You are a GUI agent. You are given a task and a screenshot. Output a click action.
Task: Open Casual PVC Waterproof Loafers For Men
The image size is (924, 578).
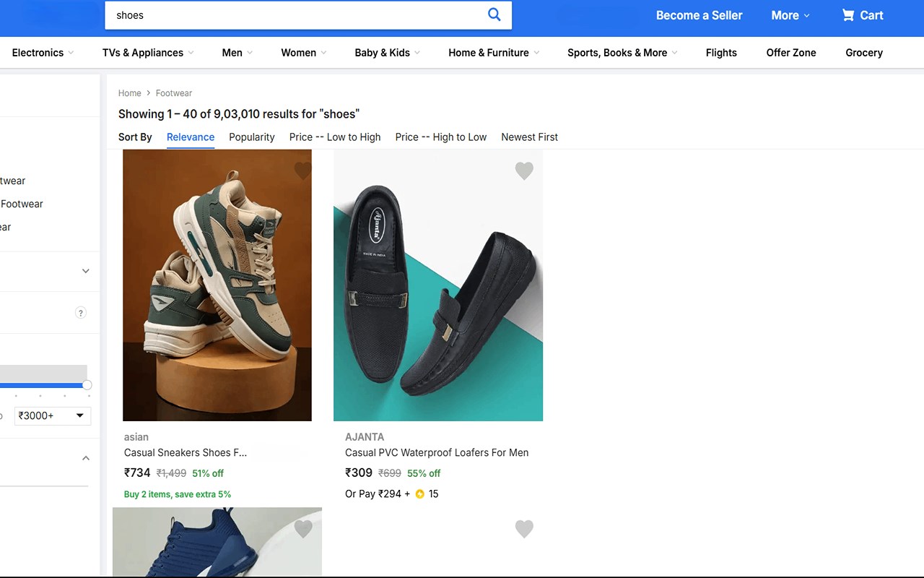point(437,453)
